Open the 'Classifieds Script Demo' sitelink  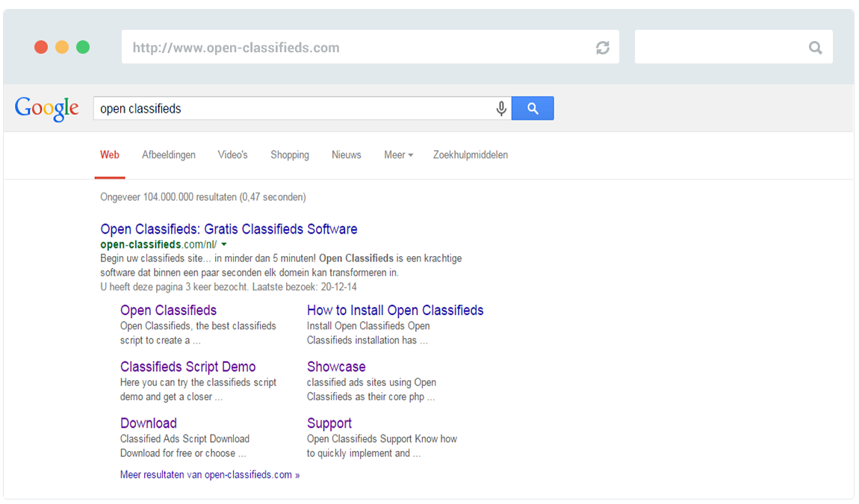tap(188, 367)
